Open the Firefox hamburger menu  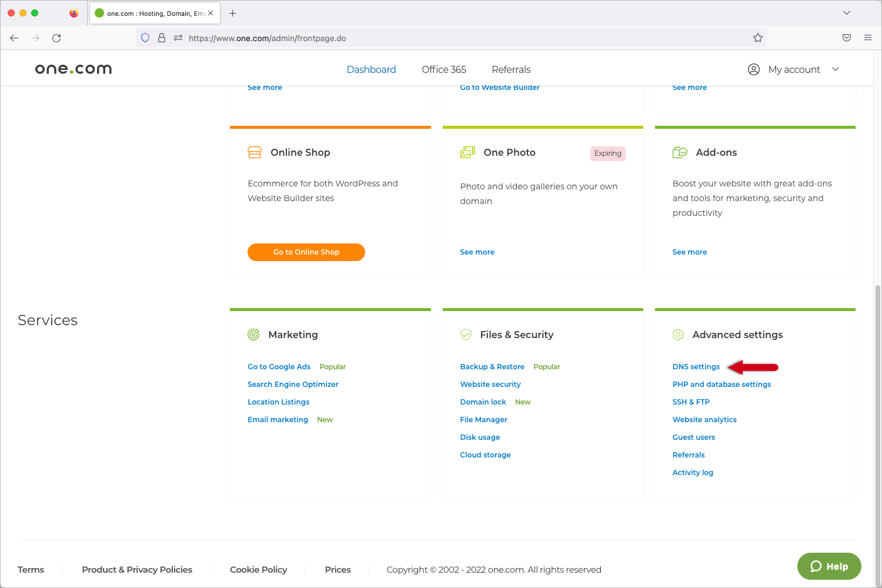[867, 37]
